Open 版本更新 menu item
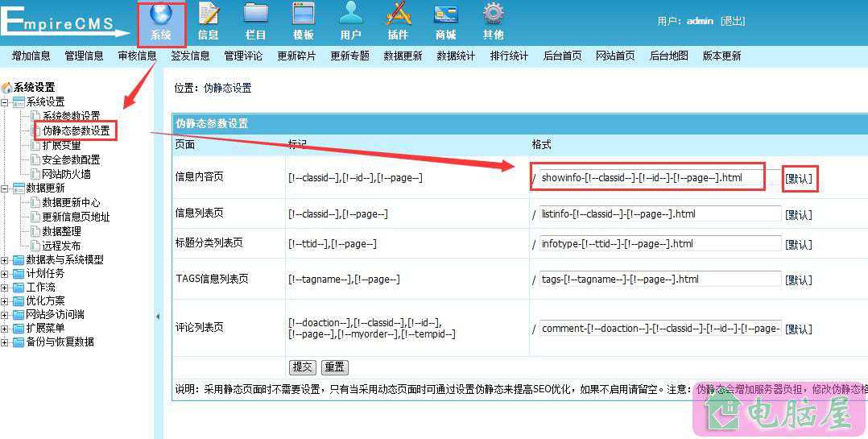This screenshot has width=868, height=439. tap(721, 56)
